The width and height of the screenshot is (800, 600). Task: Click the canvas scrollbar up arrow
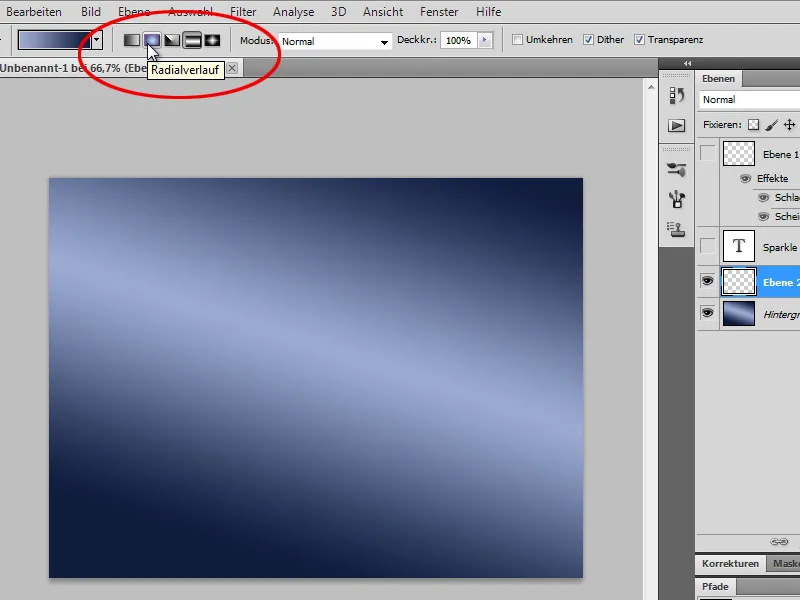point(651,87)
